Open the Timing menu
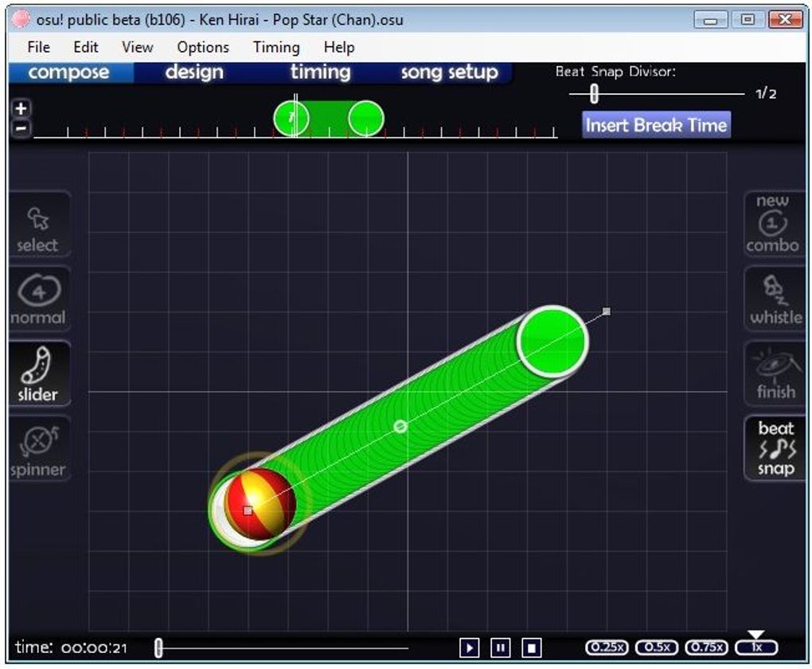Image resolution: width=812 pixels, height=669 pixels. tap(276, 47)
